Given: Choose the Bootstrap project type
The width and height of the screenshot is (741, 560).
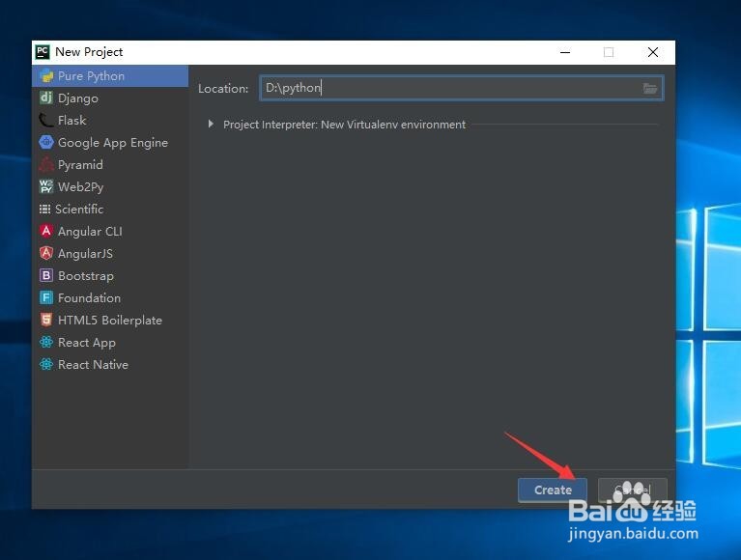Looking at the screenshot, I should pyautogui.click(x=109, y=275).
